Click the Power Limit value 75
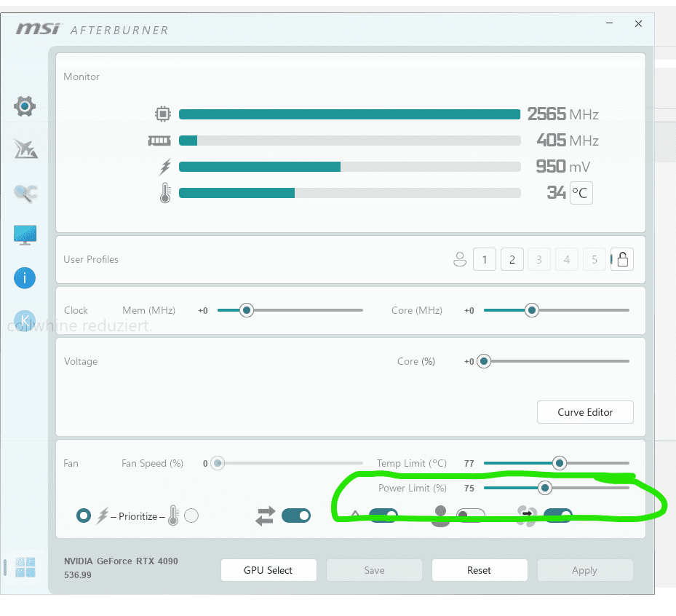The height and width of the screenshot is (616, 676). coord(469,489)
